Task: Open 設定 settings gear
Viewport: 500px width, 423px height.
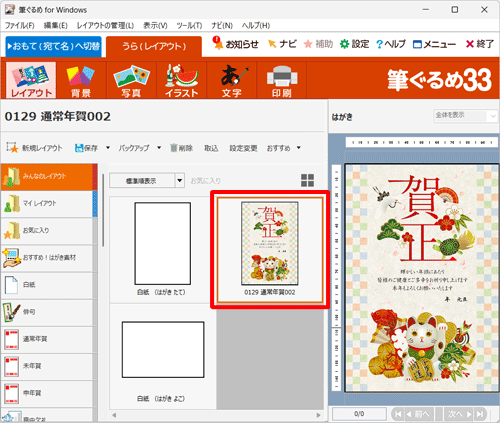Action: point(354,44)
